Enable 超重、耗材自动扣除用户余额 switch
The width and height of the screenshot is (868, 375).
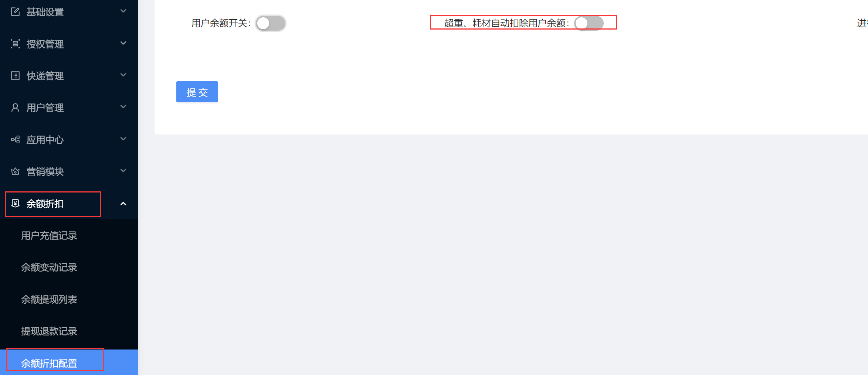(589, 23)
